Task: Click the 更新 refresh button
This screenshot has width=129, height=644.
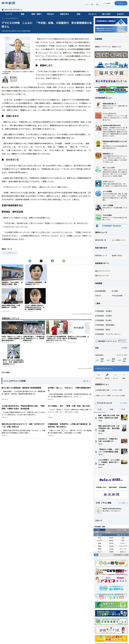Action: coord(96,555)
